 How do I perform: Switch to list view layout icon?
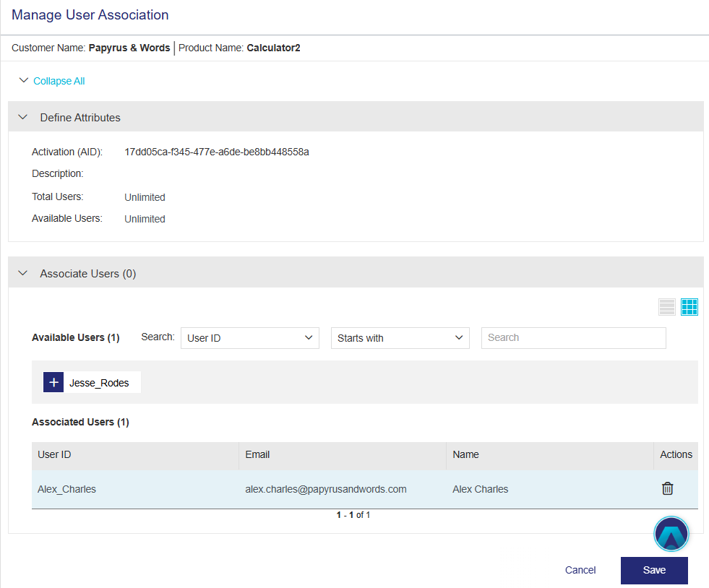click(667, 307)
